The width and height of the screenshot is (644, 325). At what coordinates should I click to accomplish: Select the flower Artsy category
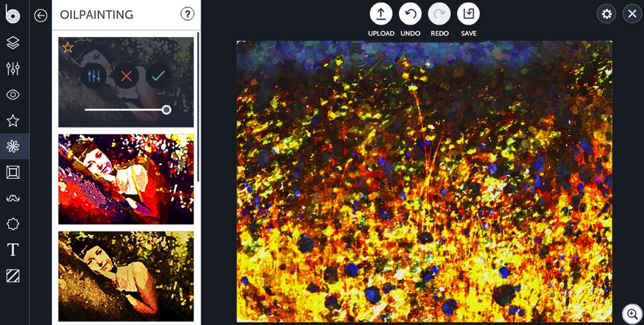click(x=13, y=146)
